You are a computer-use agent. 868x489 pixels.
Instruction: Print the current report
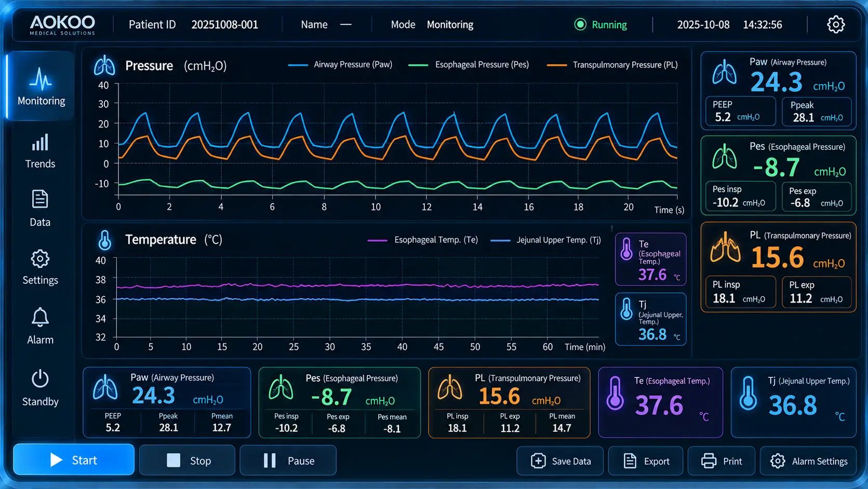(722, 461)
